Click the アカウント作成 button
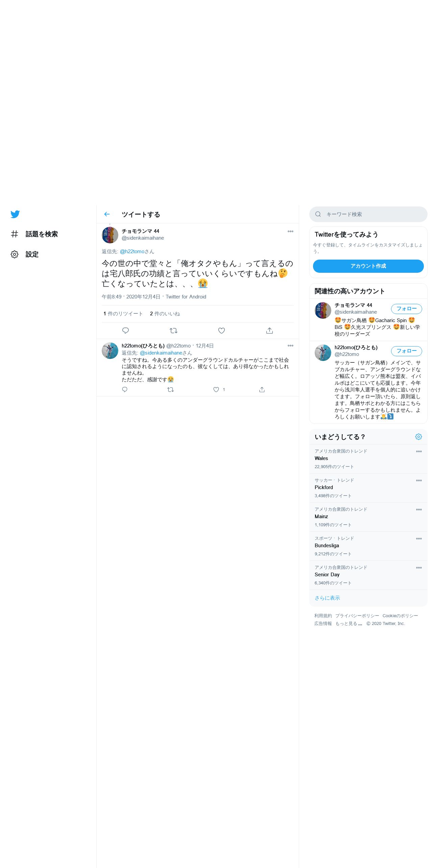434x868 pixels. pyautogui.click(x=368, y=266)
